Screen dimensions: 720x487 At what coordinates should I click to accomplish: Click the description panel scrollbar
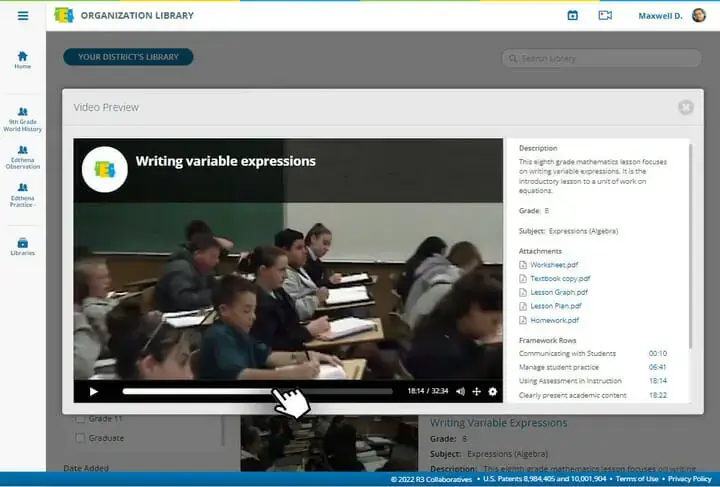690,246
